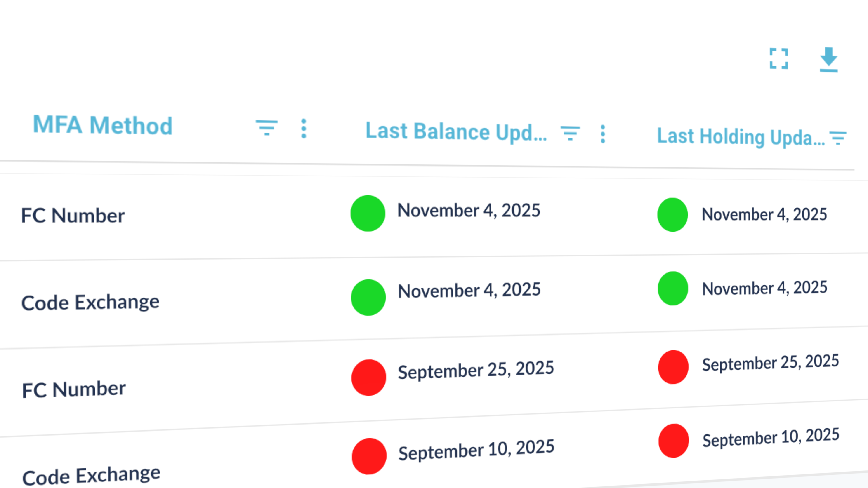Open the MFA Method filter icon
This screenshot has width=868, height=488.
tap(267, 128)
